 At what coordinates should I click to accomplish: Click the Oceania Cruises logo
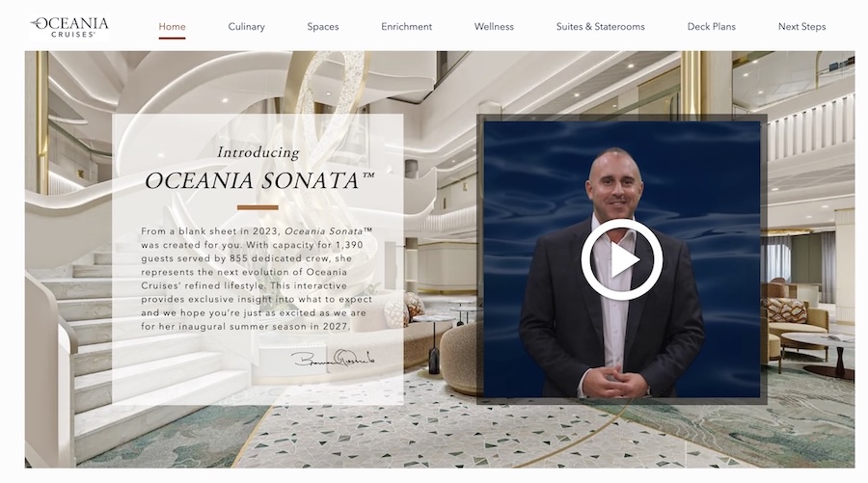[69, 27]
